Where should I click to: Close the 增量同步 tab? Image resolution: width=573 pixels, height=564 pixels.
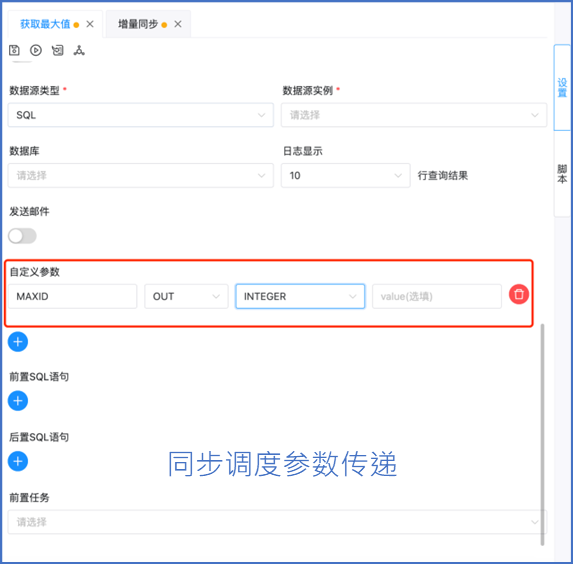[x=178, y=24]
